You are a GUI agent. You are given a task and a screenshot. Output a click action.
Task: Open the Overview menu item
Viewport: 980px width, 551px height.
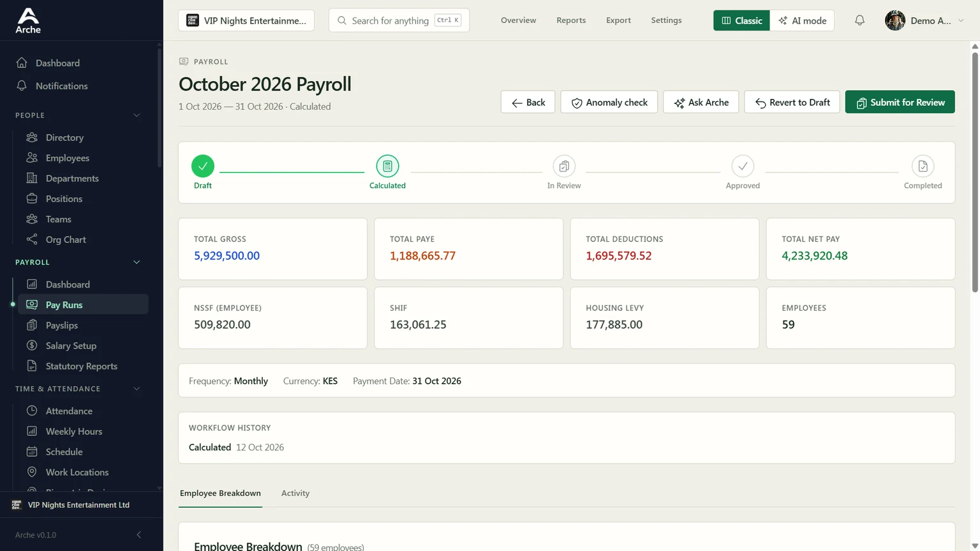pyautogui.click(x=518, y=20)
